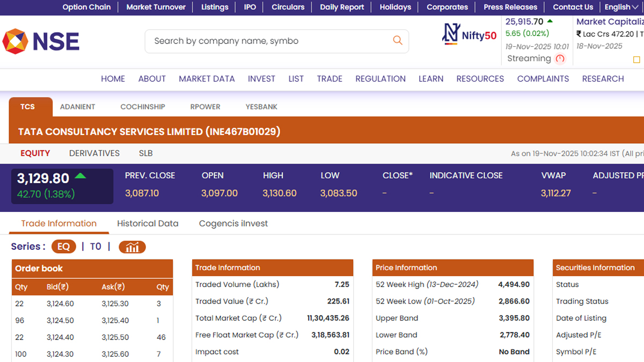Switch to the YESBANK stock tab
This screenshot has height=362, width=644.
pyautogui.click(x=261, y=107)
